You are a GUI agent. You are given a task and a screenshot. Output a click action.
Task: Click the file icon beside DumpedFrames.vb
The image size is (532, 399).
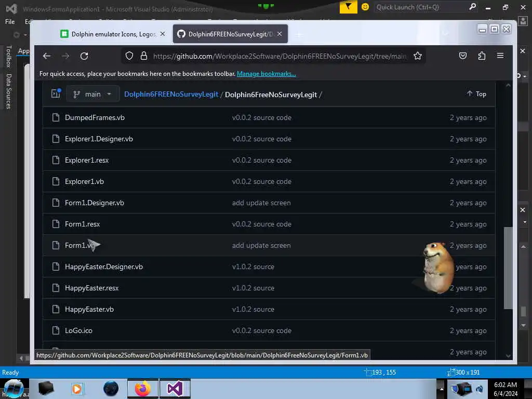[x=56, y=118]
